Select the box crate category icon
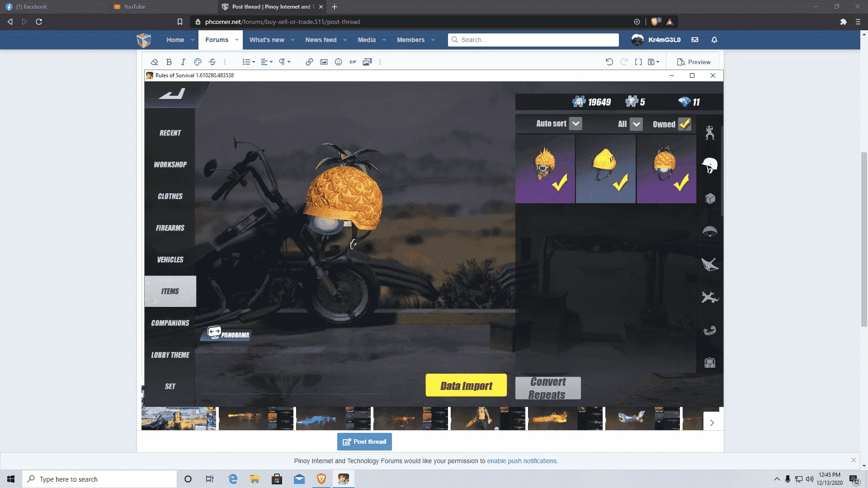The image size is (868, 488). click(710, 198)
